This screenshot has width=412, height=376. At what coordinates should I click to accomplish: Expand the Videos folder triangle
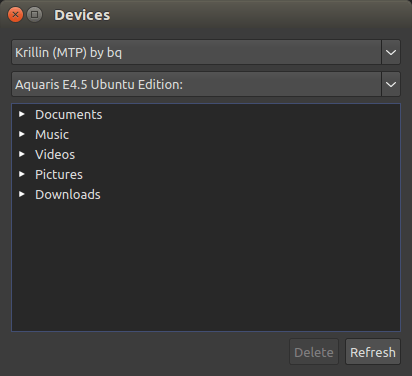22,154
